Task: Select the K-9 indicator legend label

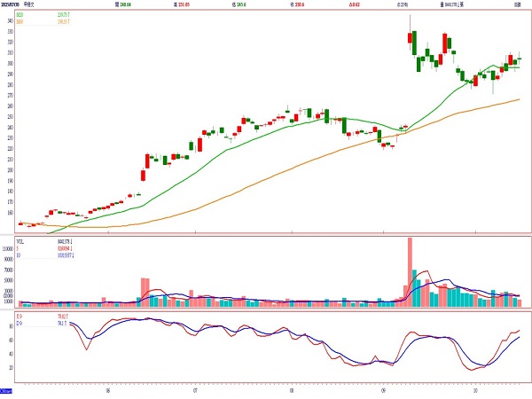Action: coord(20,314)
